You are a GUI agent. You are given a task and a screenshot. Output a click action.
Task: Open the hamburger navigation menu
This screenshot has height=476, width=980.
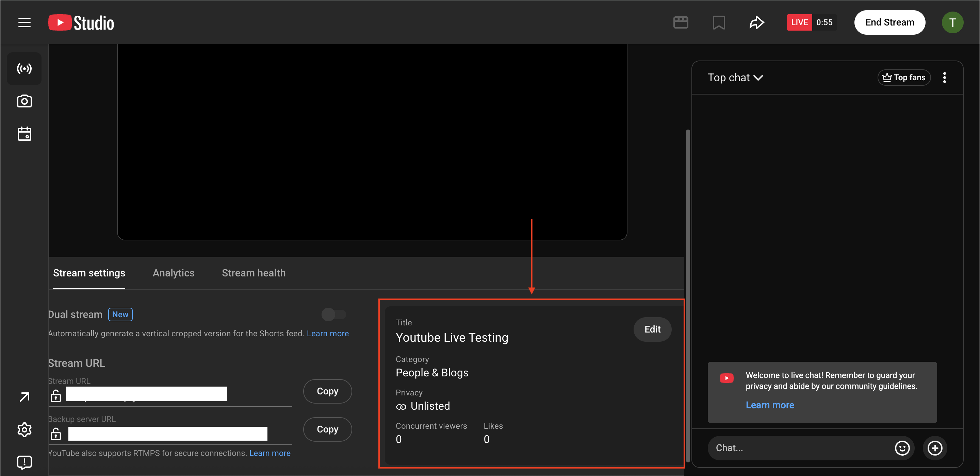coord(24,22)
